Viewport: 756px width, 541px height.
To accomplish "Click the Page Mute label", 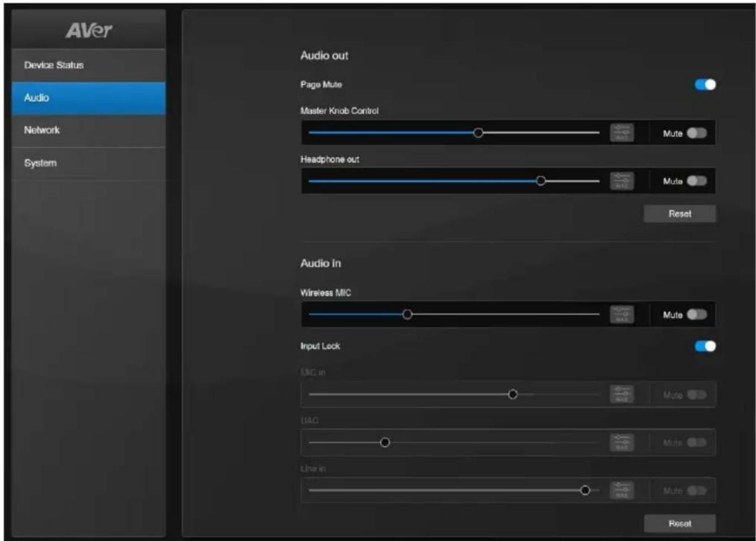I will [x=321, y=84].
